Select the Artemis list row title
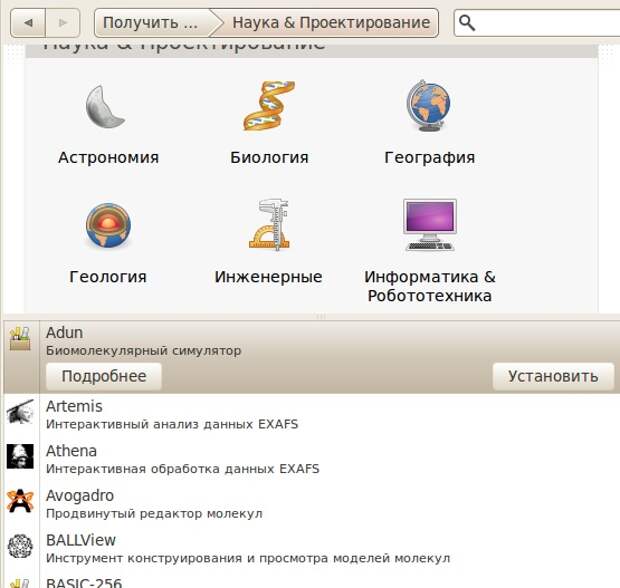The image size is (620, 588). (74, 406)
